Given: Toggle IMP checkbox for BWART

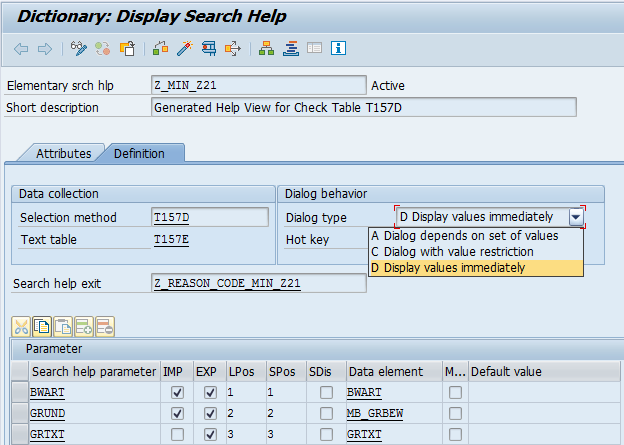Looking at the screenshot, I should pos(177,392).
